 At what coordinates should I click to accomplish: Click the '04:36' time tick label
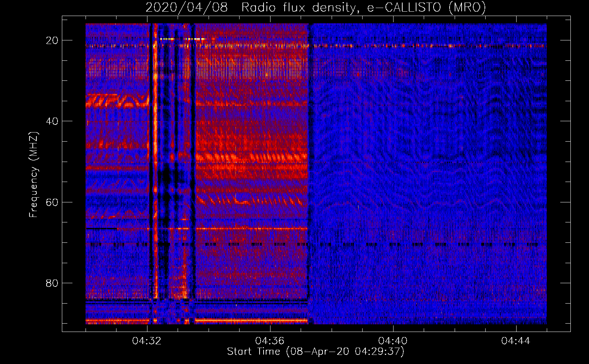point(270,341)
